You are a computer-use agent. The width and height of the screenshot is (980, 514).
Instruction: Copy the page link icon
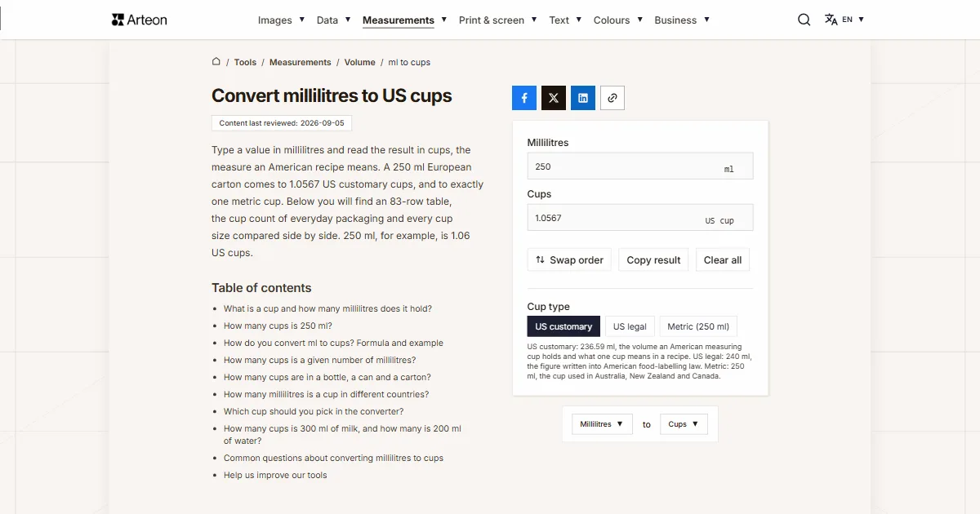click(x=612, y=98)
